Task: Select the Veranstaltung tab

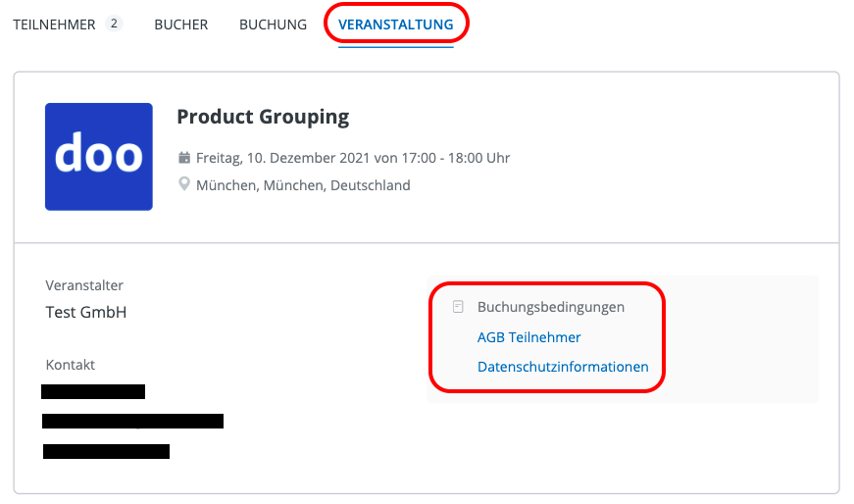Action: [396, 25]
